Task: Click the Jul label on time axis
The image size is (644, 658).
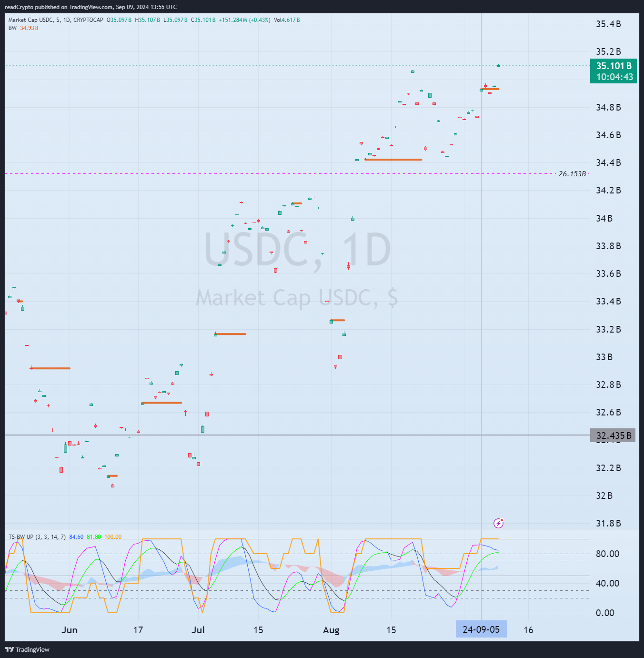Action: point(198,630)
